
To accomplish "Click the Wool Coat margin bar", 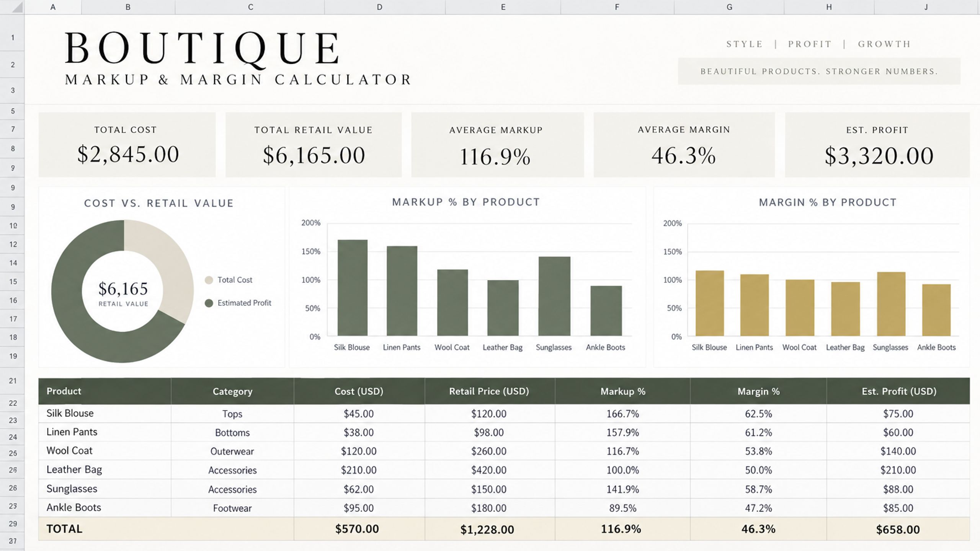I will (x=800, y=308).
